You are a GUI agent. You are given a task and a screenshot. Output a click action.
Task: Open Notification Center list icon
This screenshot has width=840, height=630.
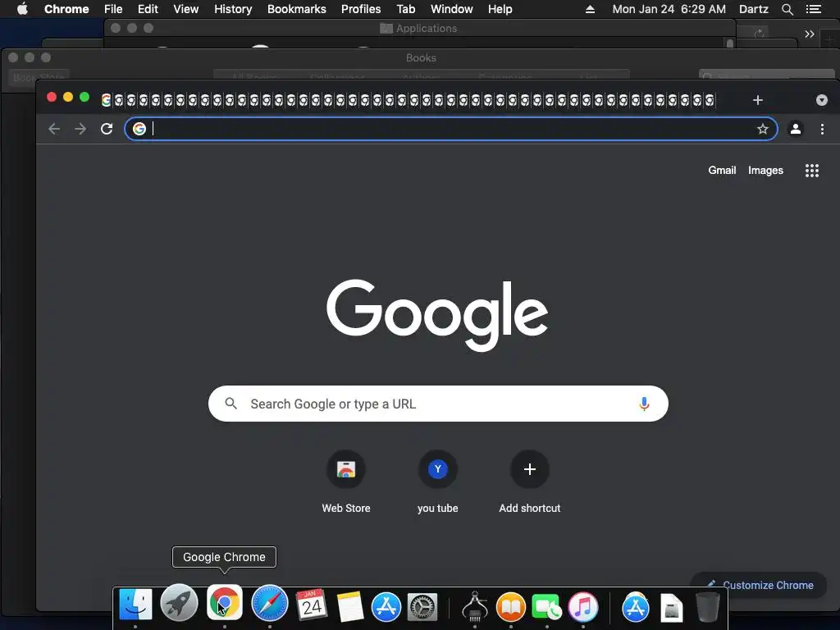click(813, 9)
